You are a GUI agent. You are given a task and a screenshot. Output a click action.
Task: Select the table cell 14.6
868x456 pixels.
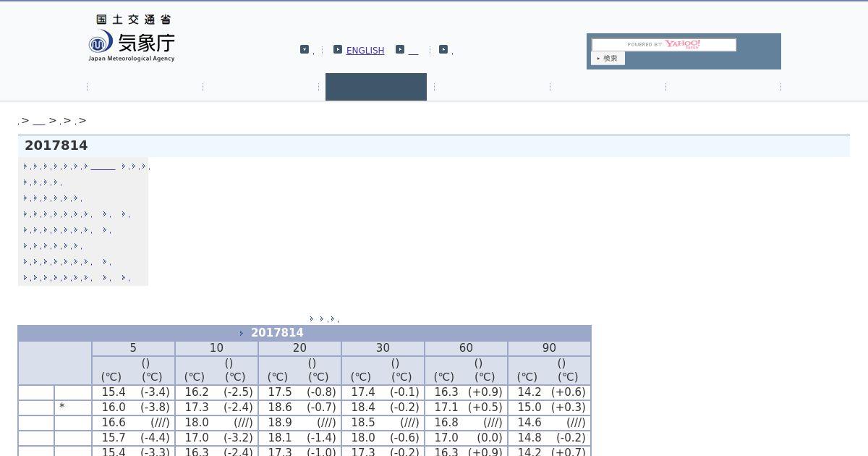pos(529,423)
